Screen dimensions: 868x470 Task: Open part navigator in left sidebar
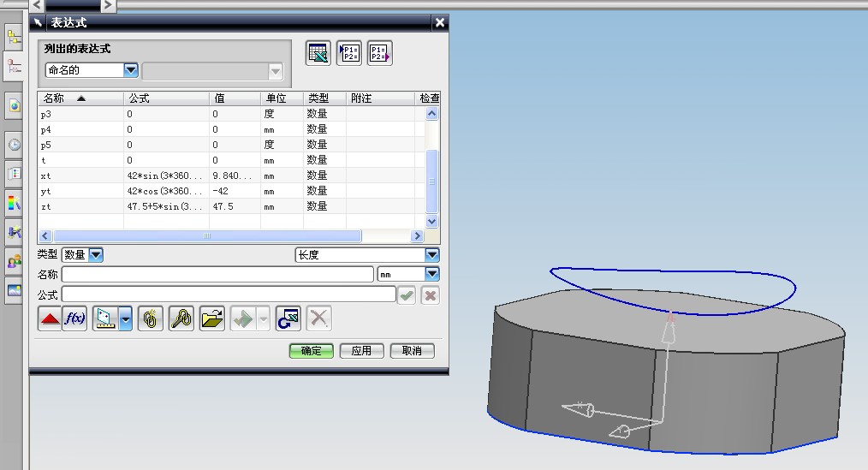tap(14, 67)
